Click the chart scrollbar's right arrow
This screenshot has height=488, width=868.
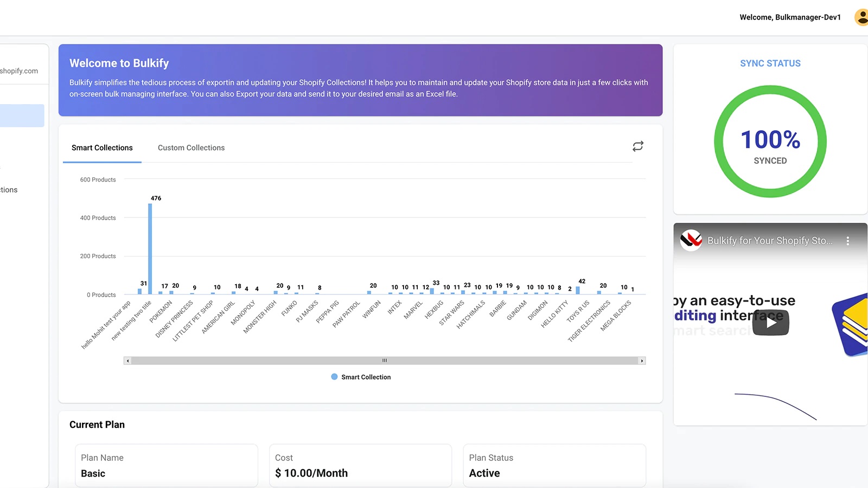[642, 361]
